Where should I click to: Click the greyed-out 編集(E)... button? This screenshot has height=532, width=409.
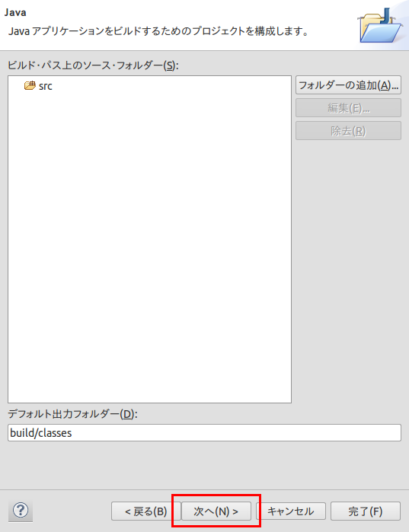tap(348, 108)
